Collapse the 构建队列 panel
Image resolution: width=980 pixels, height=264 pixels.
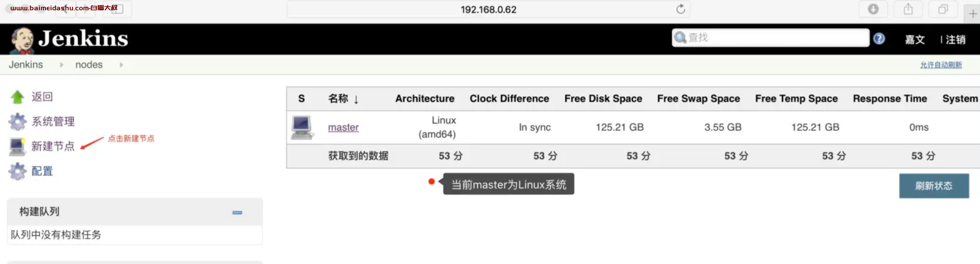tap(237, 212)
